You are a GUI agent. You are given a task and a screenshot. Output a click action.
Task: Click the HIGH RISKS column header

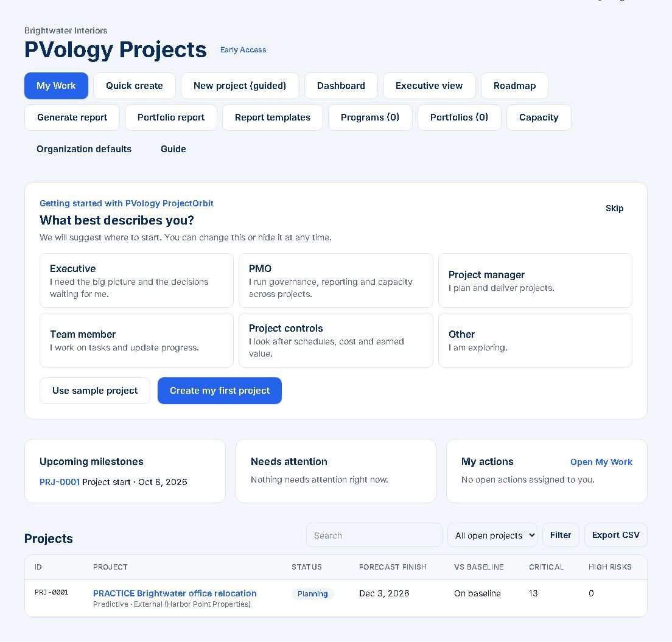point(610,567)
